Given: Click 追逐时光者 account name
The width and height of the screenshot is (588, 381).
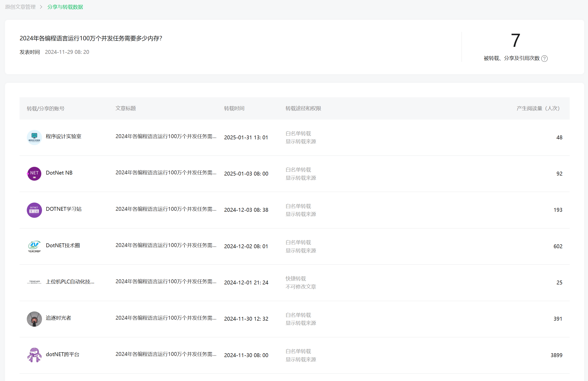Looking at the screenshot, I should pyautogui.click(x=58, y=318).
